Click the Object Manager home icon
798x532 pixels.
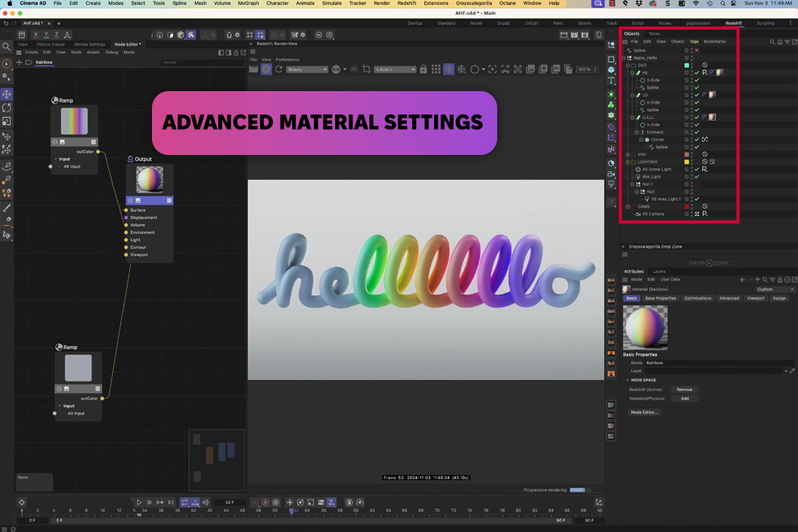779,42
